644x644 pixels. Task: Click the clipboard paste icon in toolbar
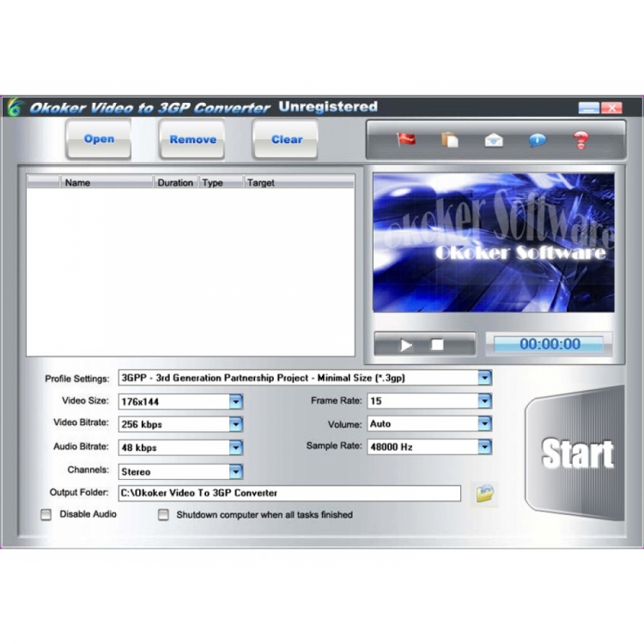450,140
